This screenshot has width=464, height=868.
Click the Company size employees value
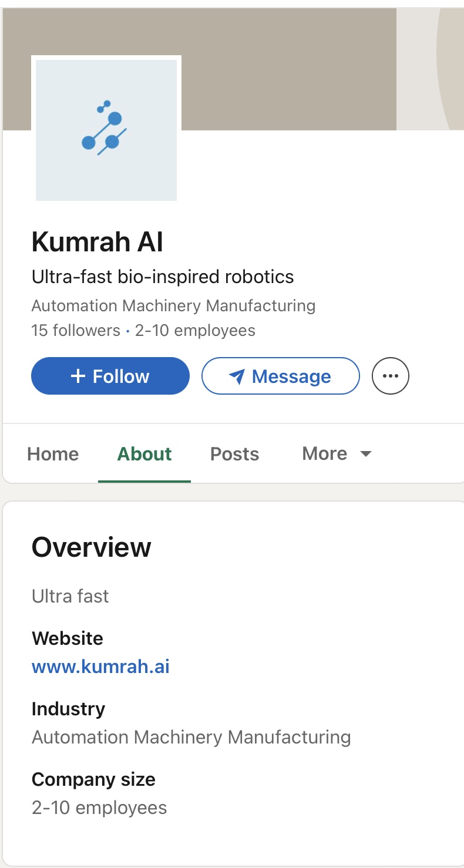tap(99, 808)
